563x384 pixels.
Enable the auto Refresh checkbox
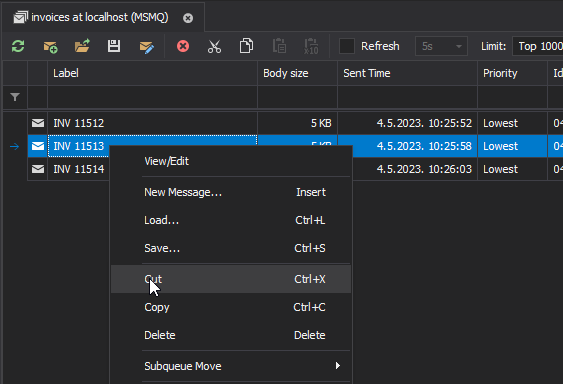pos(347,46)
